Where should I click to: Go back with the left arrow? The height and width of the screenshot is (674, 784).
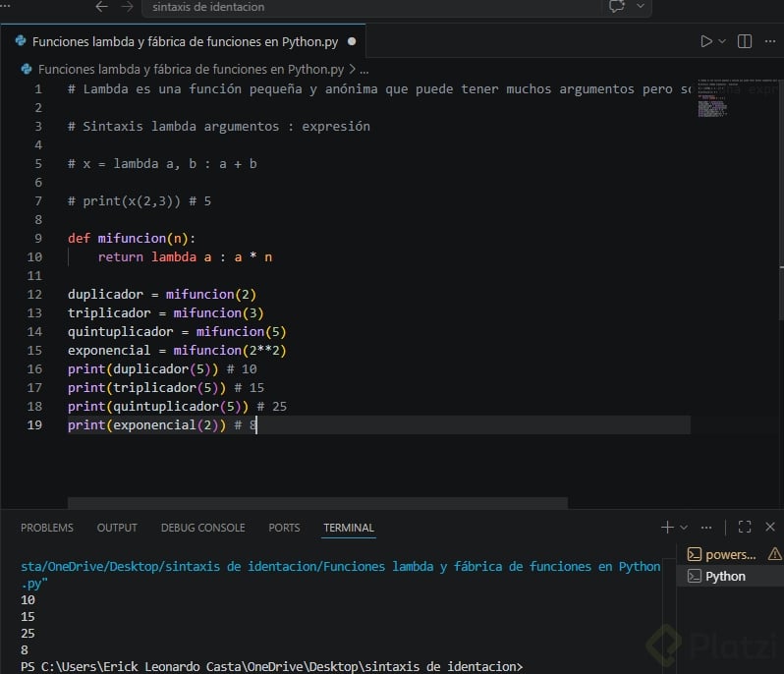102,6
